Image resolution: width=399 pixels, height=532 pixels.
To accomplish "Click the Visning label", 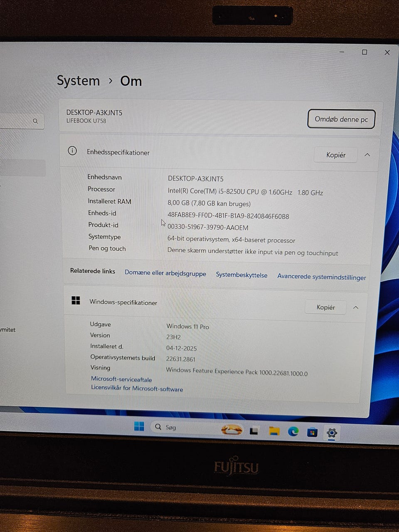I will [101, 367].
